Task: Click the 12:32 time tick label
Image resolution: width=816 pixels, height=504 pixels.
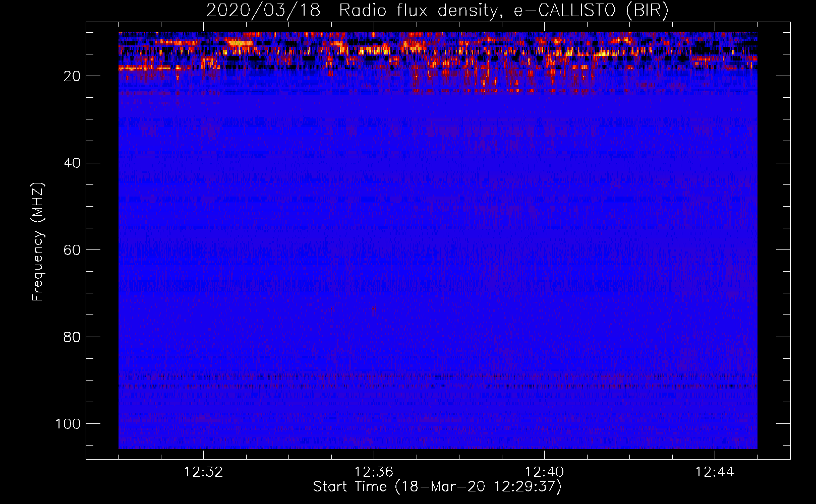Action: point(203,472)
